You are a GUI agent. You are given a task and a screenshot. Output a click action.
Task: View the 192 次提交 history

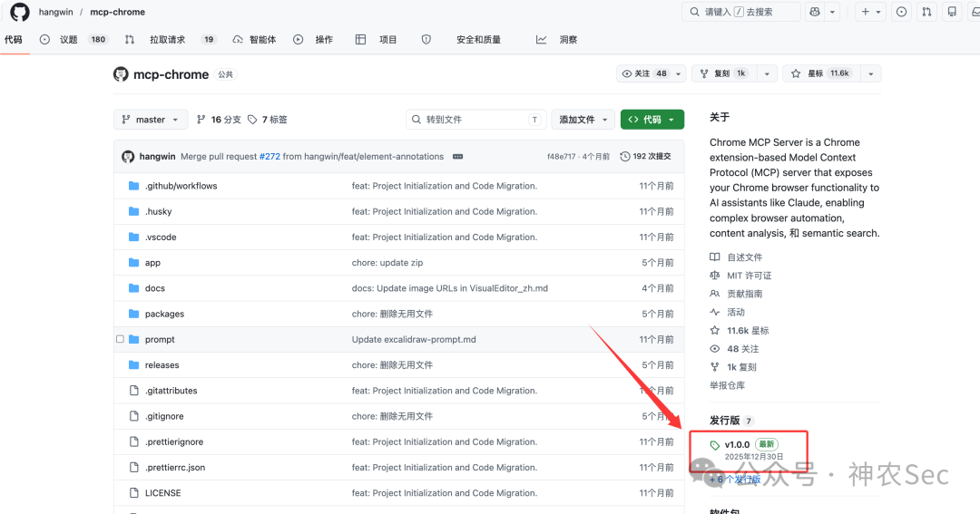click(645, 157)
